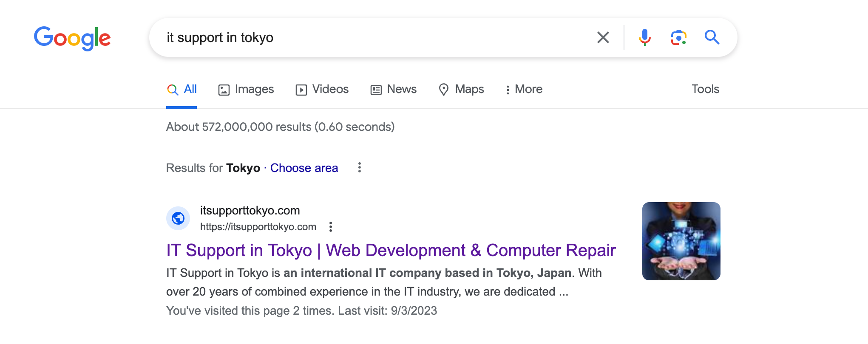Click the https://itsupporttokyo.com URL
The image size is (868, 344).
[258, 227]
